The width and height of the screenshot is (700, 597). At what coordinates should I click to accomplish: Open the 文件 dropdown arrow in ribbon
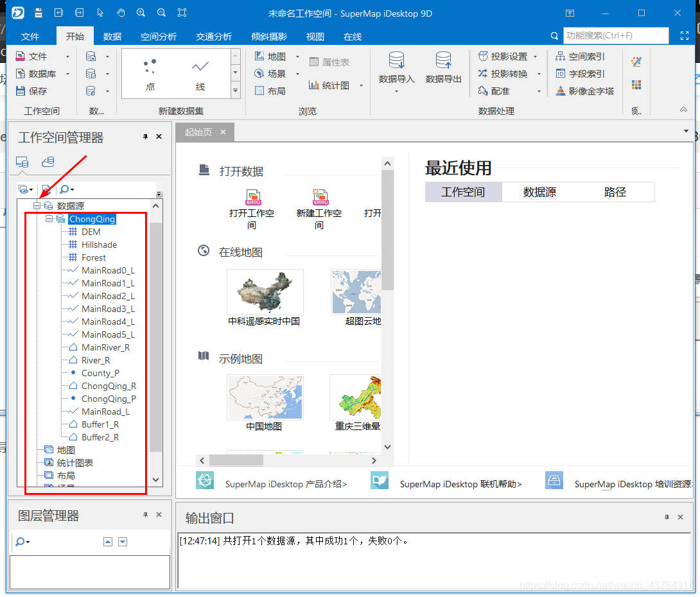tap(68, 56)
